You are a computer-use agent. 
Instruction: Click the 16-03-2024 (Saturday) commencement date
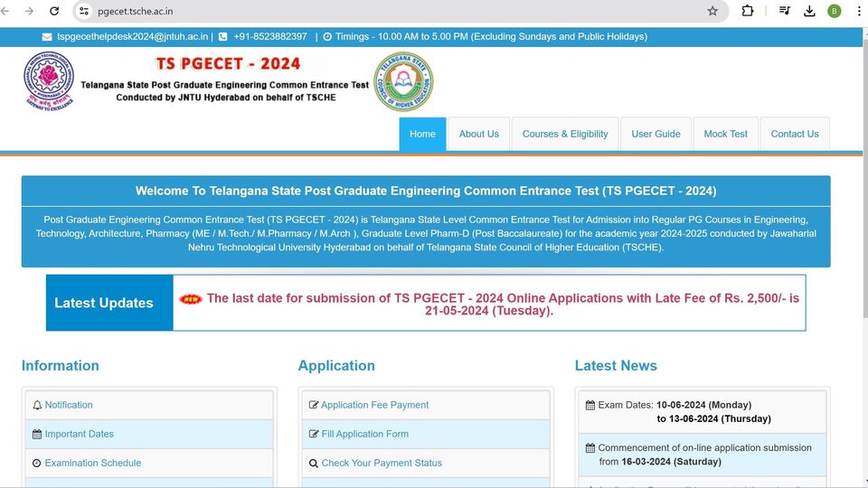(x=672, y=462)
